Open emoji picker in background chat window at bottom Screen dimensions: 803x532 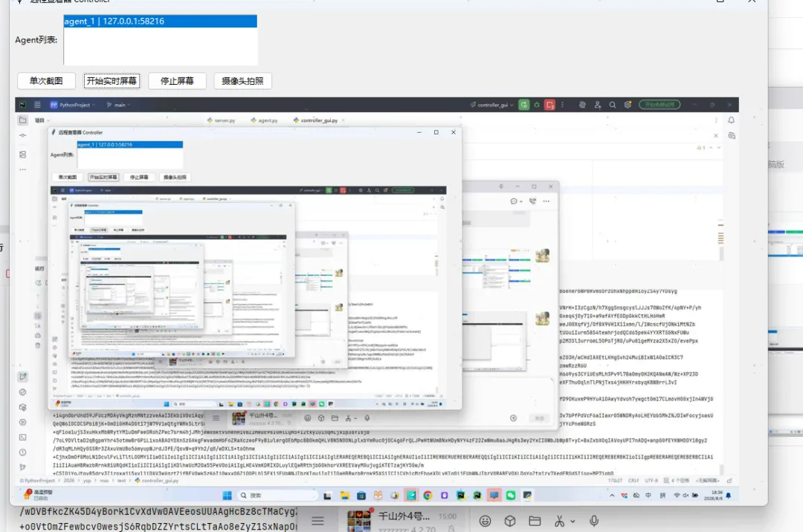[x=485, y=521]
